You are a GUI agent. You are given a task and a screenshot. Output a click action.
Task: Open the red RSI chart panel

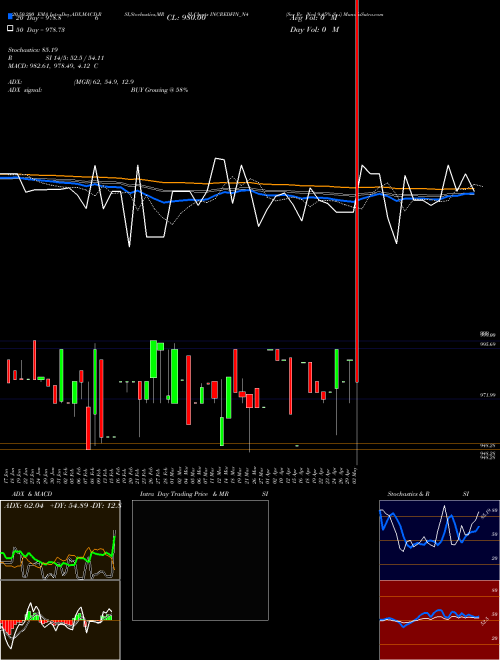(439, 620)
